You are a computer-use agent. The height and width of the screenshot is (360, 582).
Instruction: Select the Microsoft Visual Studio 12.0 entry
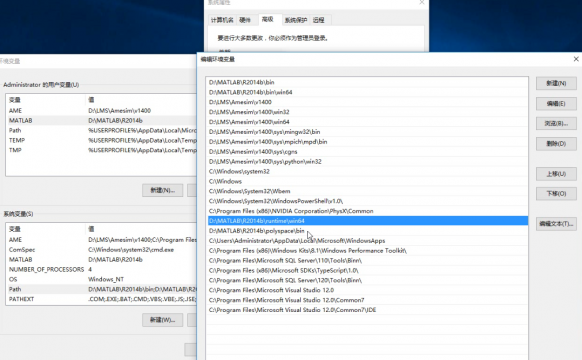(367, 290)
